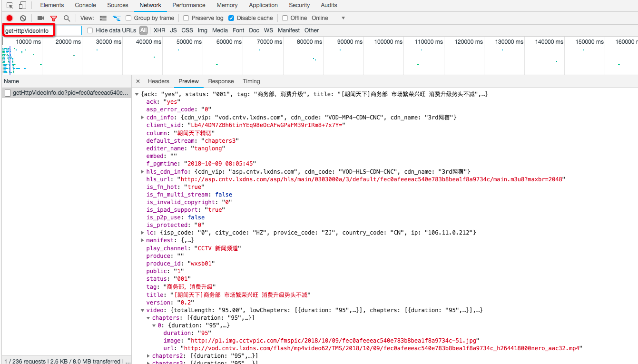The width and height of the screenshot is (638, 364).
Task: Filter requests by WS type
Action: pos(269,30)
